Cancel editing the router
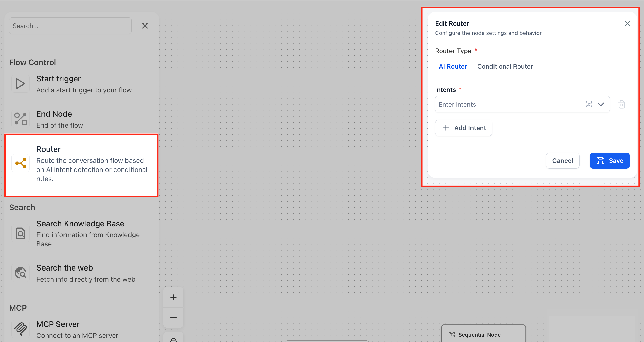The image size is (644, 342). point(563,161)
